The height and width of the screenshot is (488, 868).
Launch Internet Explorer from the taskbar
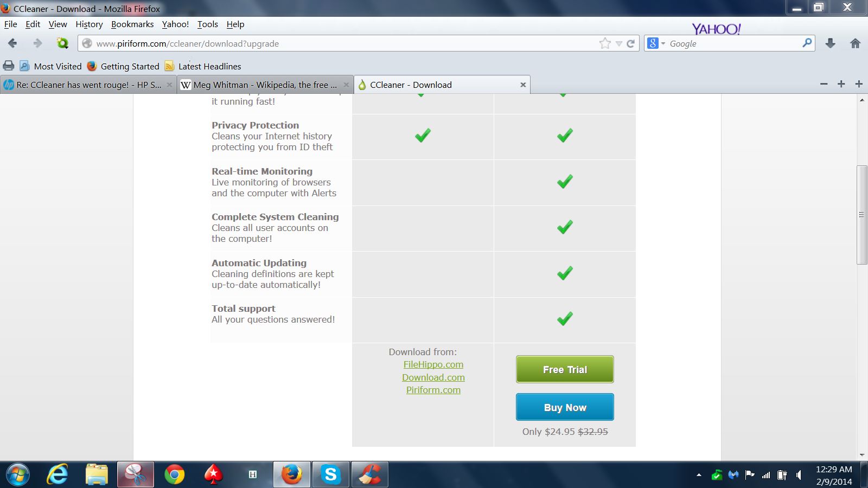58,475
